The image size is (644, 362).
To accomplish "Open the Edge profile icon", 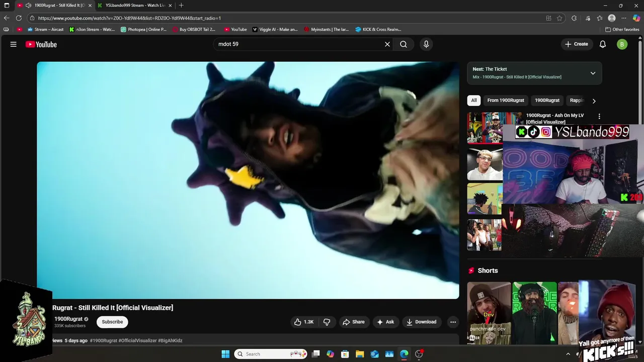I will coord(612,18).
